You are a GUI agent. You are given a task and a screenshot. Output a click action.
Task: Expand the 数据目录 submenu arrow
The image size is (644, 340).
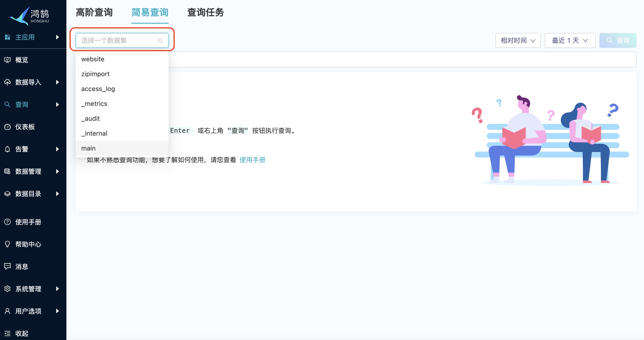point(58,193)
